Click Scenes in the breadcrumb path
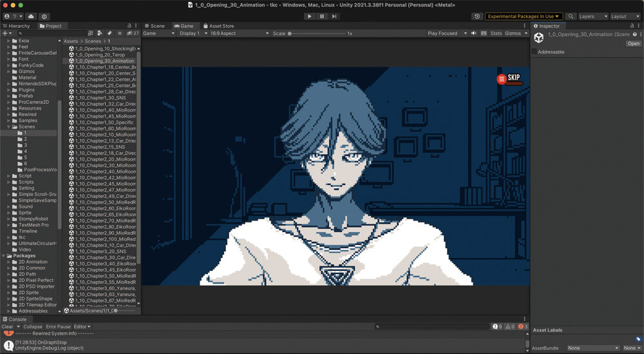The image size is (644, 354). 93,41
